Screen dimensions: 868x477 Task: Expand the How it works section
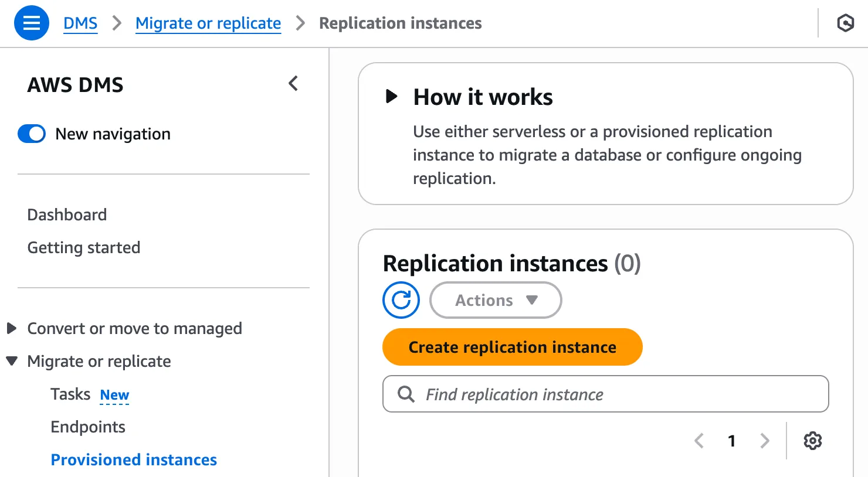tap(392, 96)
